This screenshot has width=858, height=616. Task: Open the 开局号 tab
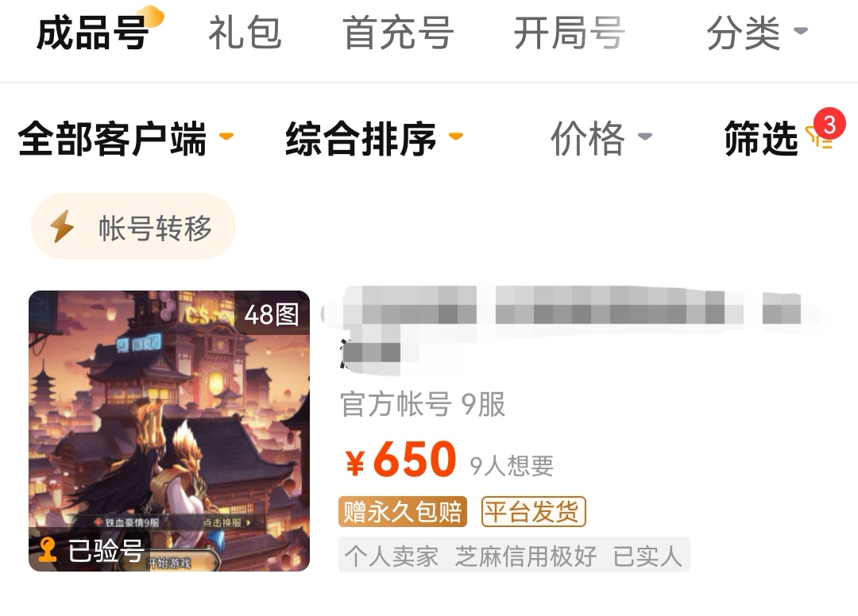tap(569, 33)
